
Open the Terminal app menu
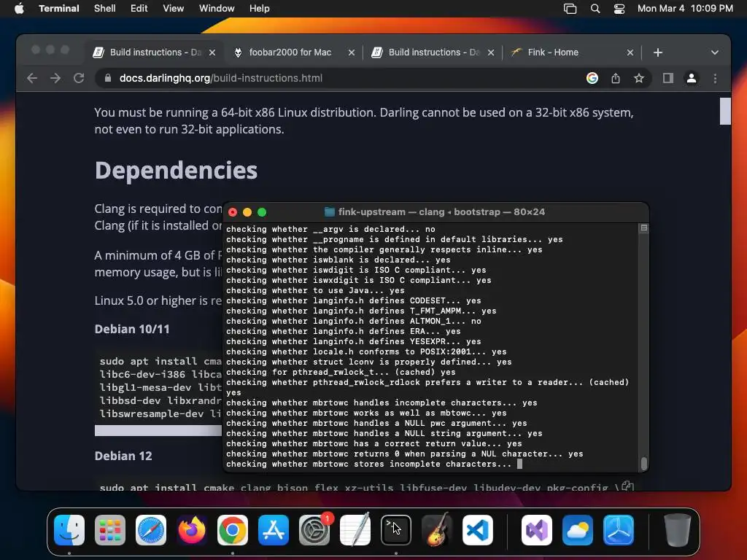click(x=59, y=9)
